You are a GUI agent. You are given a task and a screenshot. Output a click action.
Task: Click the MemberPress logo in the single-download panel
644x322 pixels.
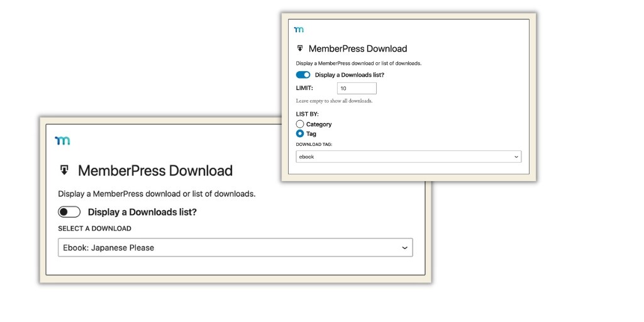coord(62,141)
